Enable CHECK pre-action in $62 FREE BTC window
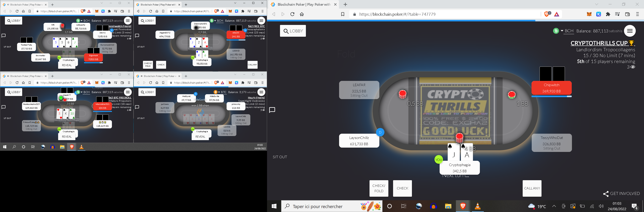Image resolution: width=644 pixels, height=212 pixels. (161, 65)
